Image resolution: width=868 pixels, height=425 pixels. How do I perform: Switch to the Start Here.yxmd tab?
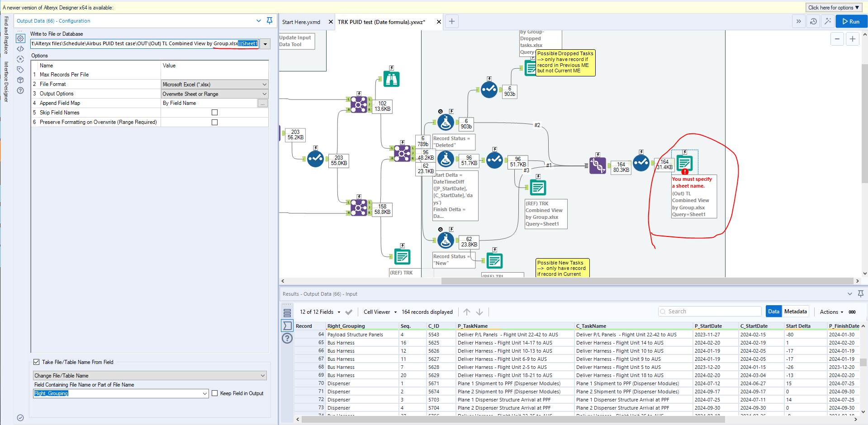click(301, 22)
